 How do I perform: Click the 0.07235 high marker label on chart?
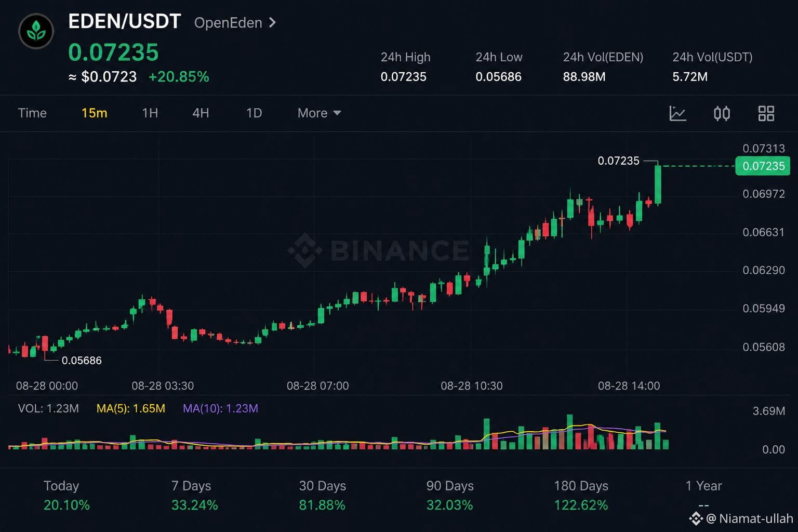click(x=618, y=161)
